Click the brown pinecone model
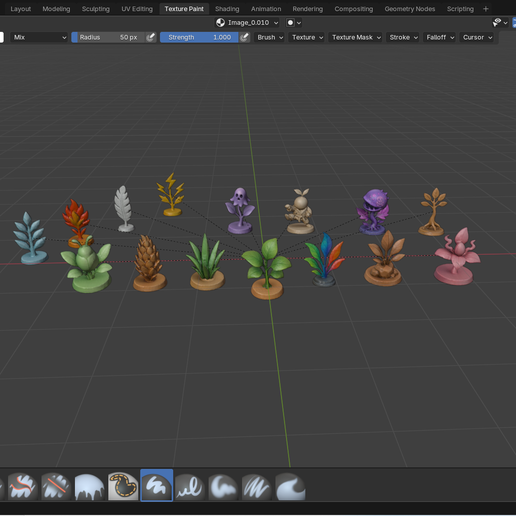516x516 pixels. point(149,263)
